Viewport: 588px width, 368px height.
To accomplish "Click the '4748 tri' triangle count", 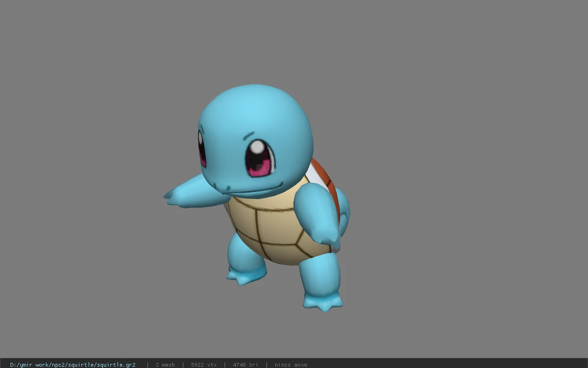I will coord(245,365).
